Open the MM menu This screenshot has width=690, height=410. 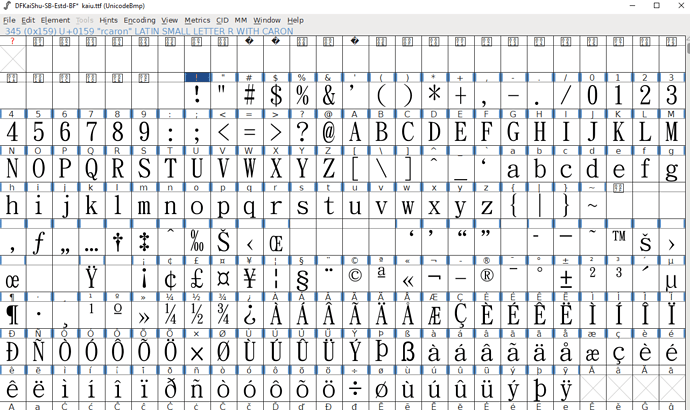coord(241,20)
